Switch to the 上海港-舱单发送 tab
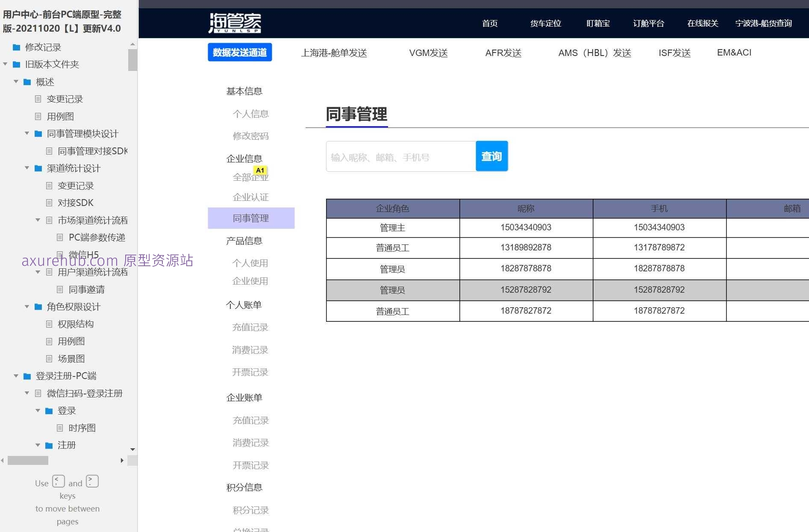 [x=334, y=53]
